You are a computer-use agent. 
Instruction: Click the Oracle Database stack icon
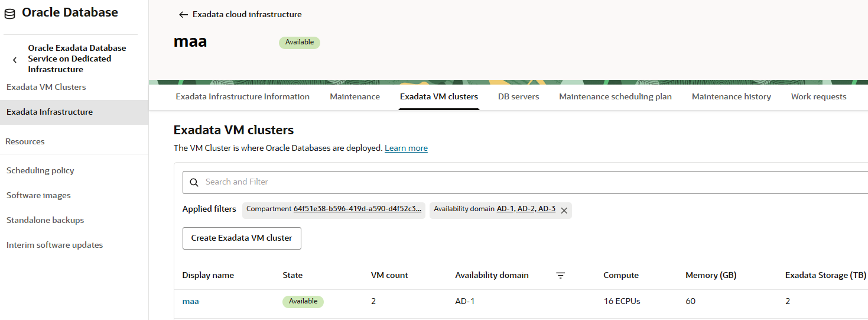(x=10, y=14)
